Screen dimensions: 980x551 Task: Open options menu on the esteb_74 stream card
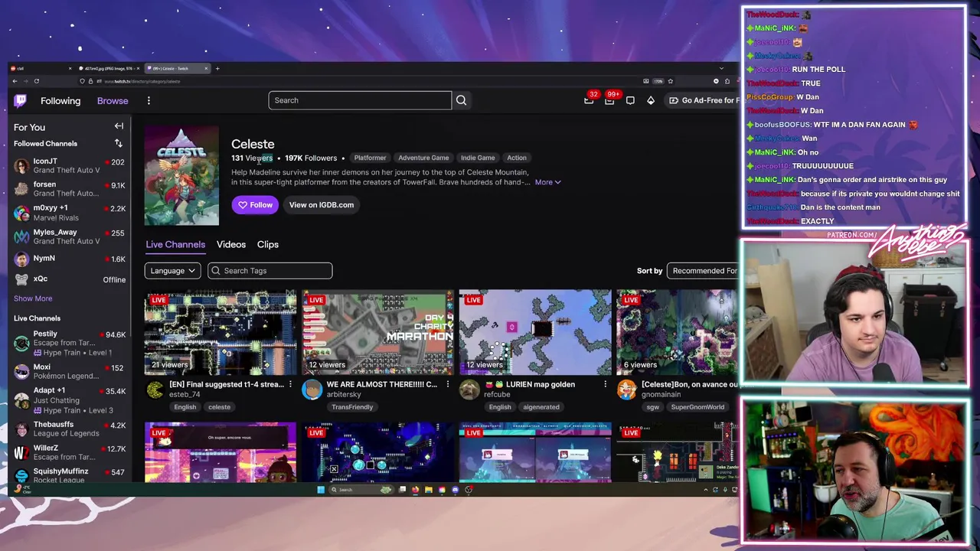click(x=290, y=384)
